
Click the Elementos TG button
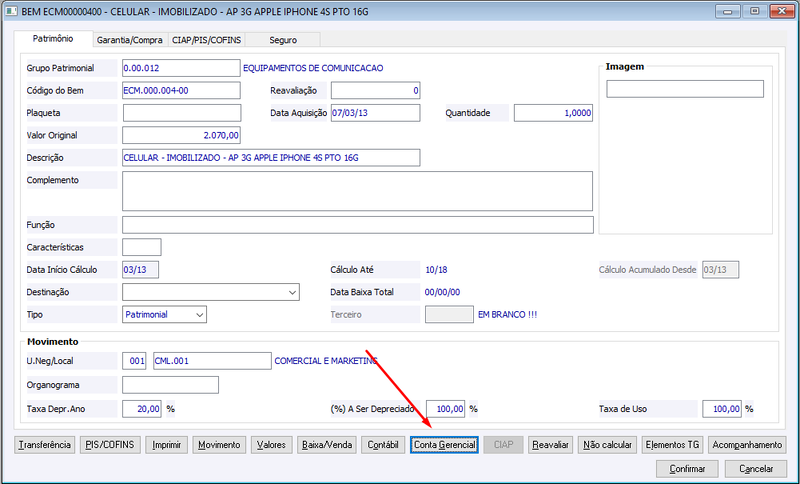(x=672, y=445)
